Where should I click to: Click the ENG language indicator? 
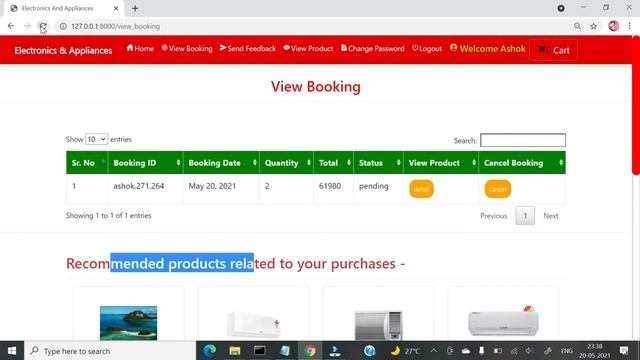(x=567, y=351)
